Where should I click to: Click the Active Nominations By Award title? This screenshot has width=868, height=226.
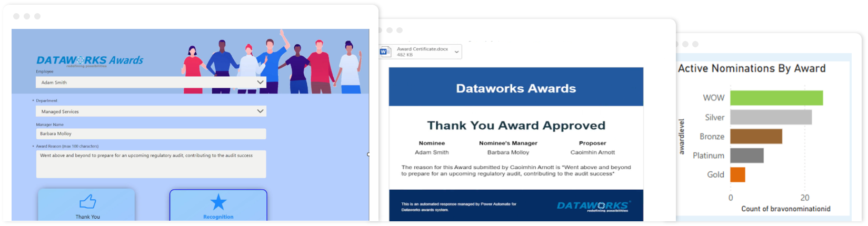click(751, 68)
